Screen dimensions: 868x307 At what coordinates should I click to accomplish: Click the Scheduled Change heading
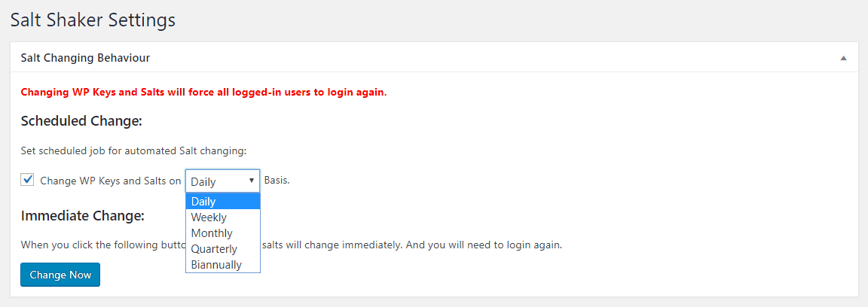(82, 121)
